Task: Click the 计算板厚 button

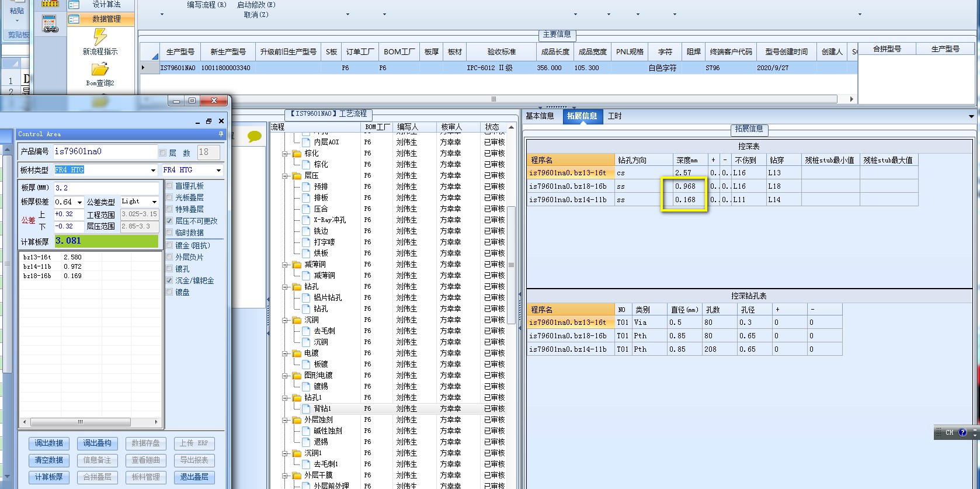Action: [x=48, y=477]
